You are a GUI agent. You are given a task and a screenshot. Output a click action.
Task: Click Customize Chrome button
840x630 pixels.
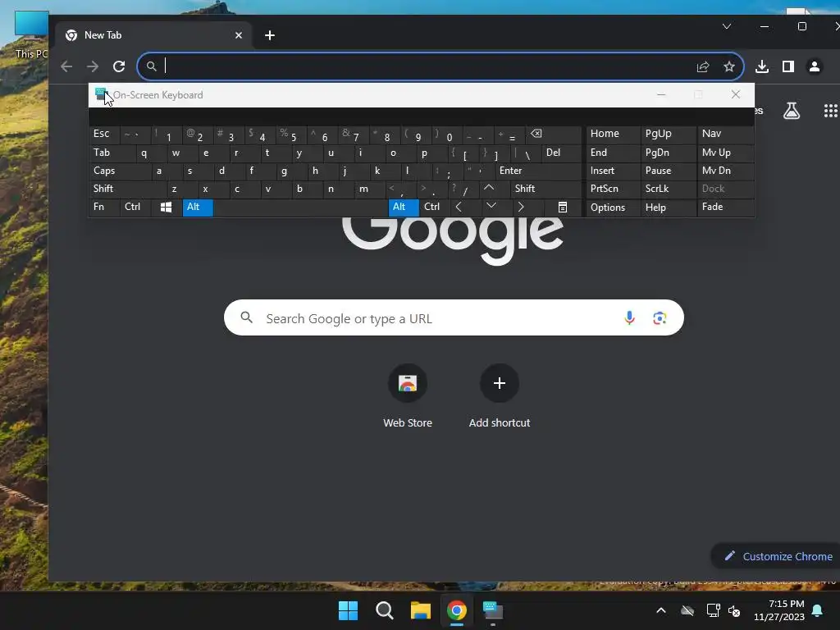tap(778, 556)
